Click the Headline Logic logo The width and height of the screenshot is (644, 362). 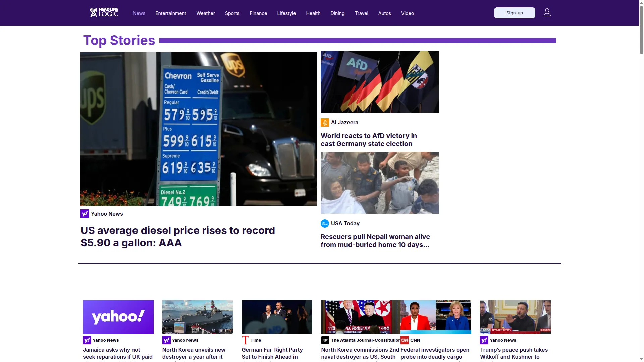tap(104, 12)
